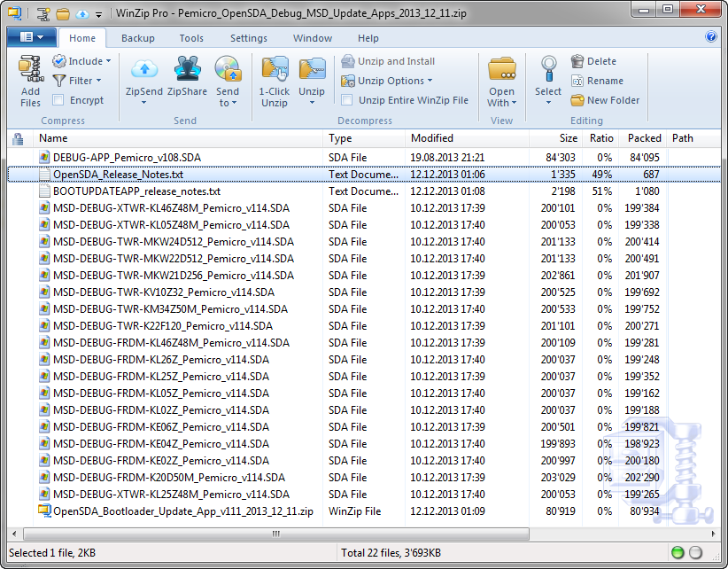Open the ZipShare icon
Viewport: 728px width, 569px height.
(x=187, y=69)
